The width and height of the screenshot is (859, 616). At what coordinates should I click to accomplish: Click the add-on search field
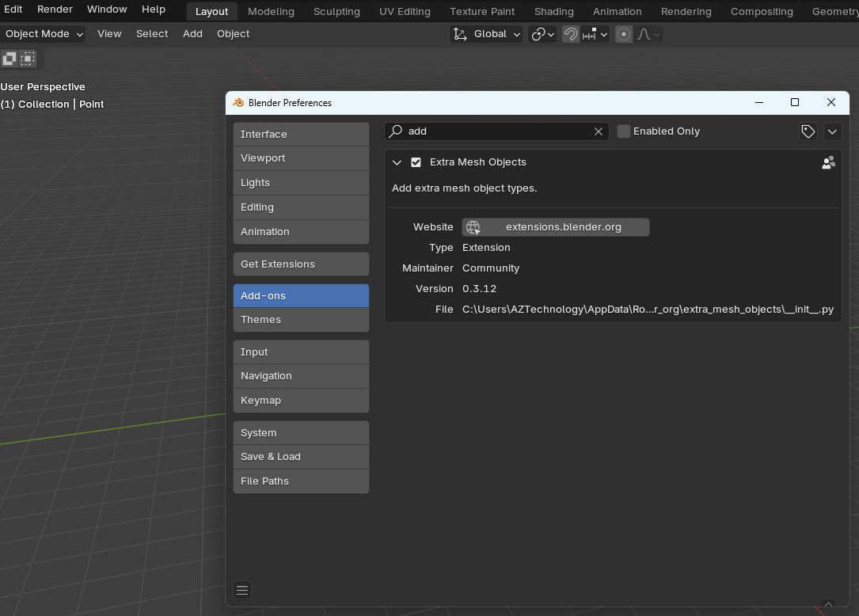(x=496, y=131)
